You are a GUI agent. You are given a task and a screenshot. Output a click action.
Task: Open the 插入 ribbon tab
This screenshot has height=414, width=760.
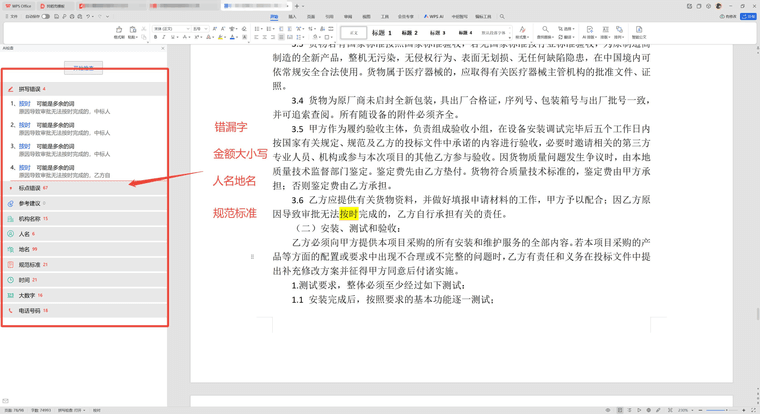tap(292, 16)
